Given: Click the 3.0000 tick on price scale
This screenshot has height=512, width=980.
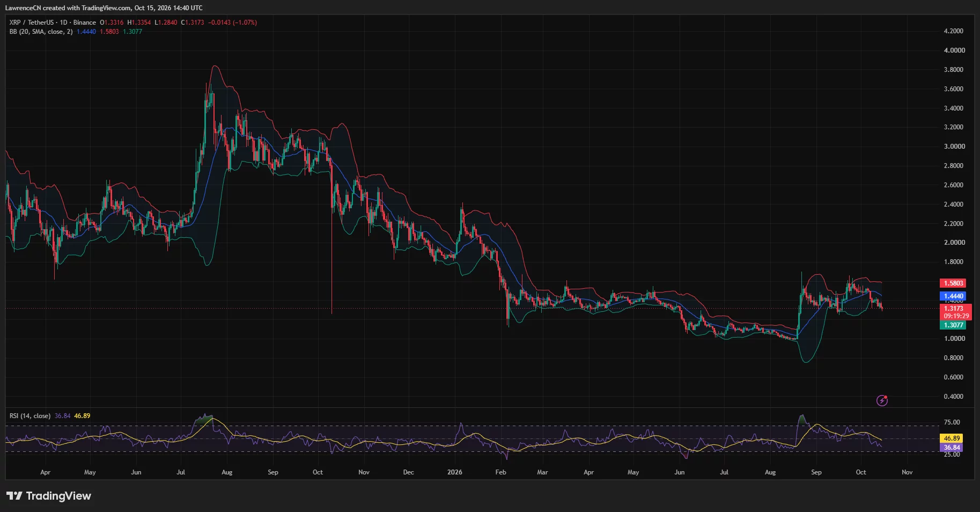Looking at the screenshot, I should coord(954,147).
